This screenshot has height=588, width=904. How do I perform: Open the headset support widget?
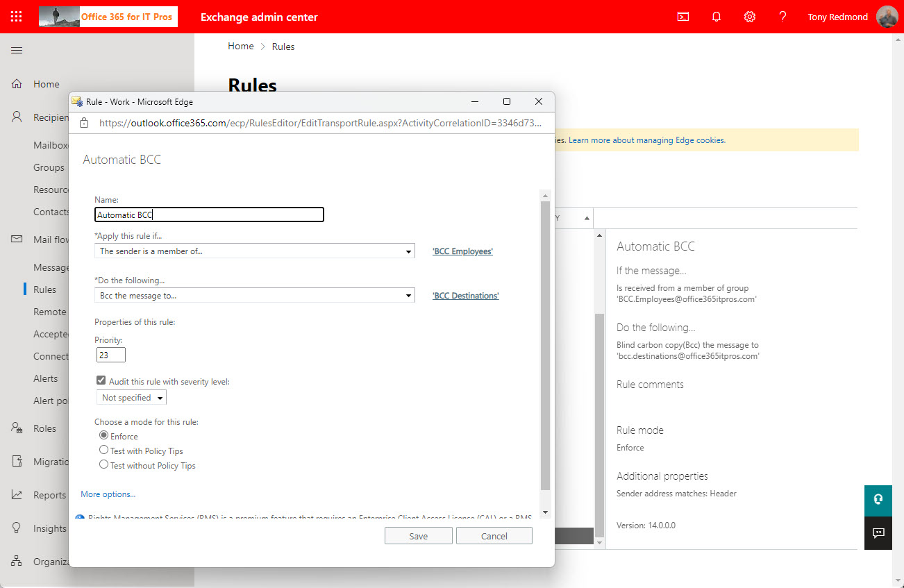(878, 499)
